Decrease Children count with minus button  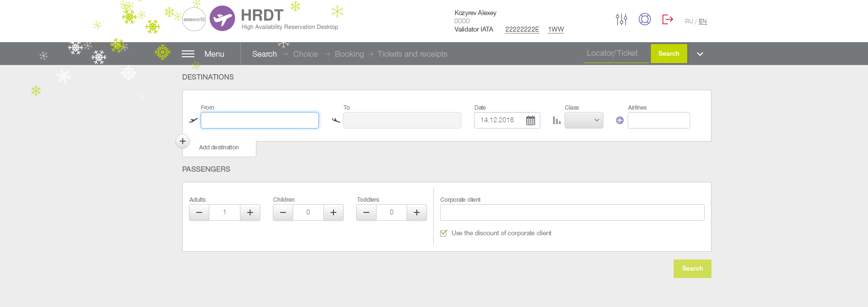(283, 212)
